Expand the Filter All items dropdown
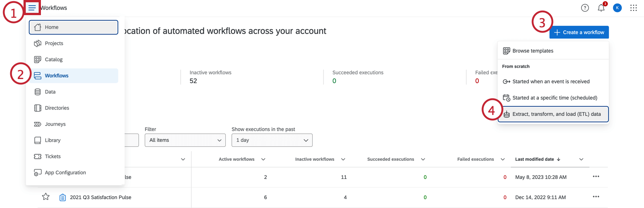The width and height of the screenshot is (644, 208). pos(185,140)
